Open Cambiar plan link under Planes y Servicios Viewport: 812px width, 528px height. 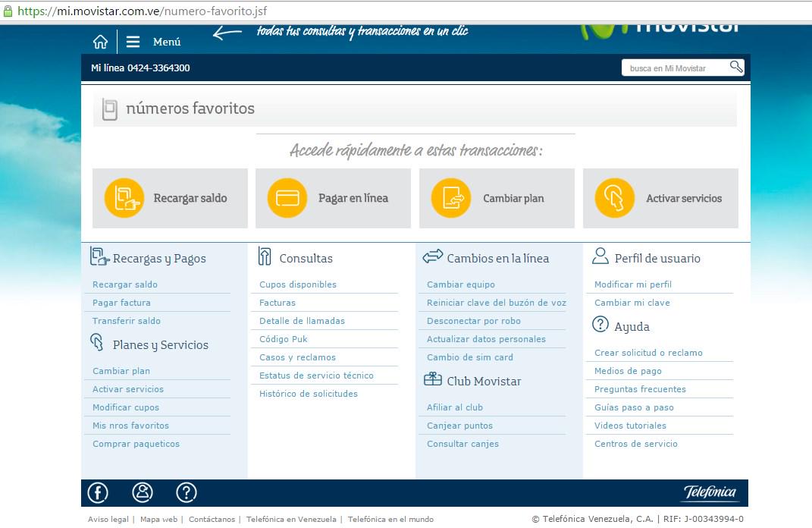coord(121,371)
